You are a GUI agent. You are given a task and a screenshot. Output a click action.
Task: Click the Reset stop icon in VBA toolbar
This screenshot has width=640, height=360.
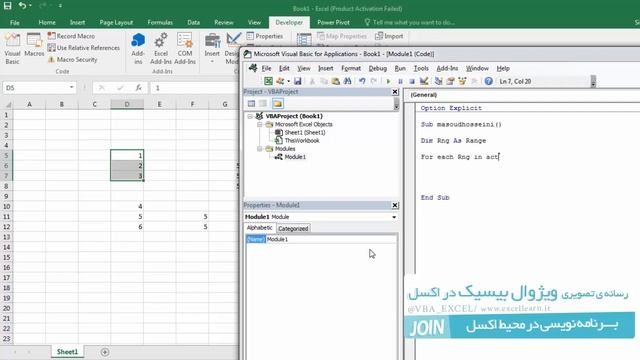[412, 81]
